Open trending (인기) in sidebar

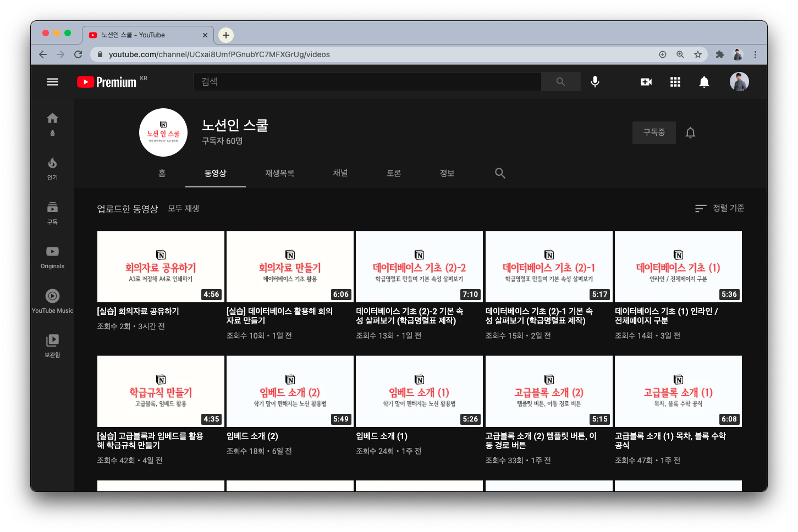coord(52,168)
